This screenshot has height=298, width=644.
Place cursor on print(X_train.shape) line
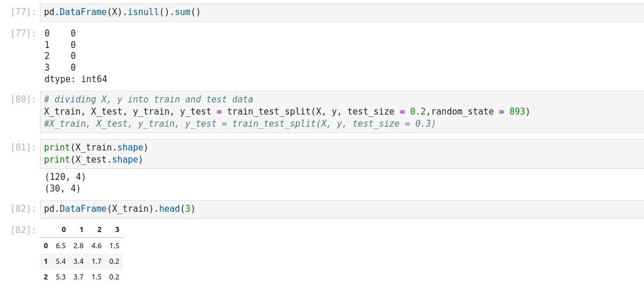coord(96,148)
